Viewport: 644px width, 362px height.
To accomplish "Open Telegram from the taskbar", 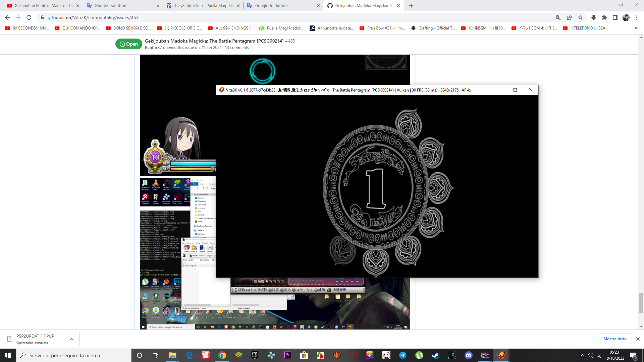I will [402, 355].
